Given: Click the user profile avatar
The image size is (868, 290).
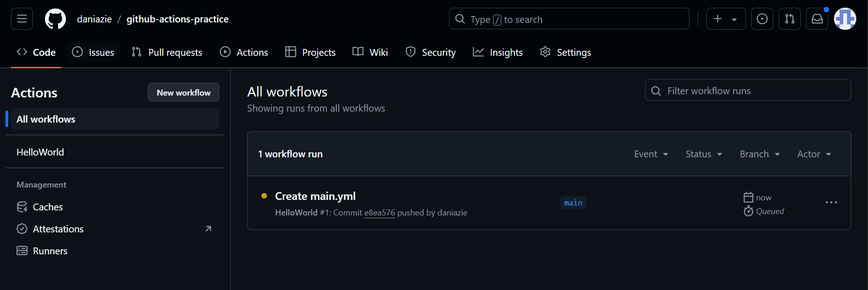Looking at the screenshot, I should click(x=845, y=19).
